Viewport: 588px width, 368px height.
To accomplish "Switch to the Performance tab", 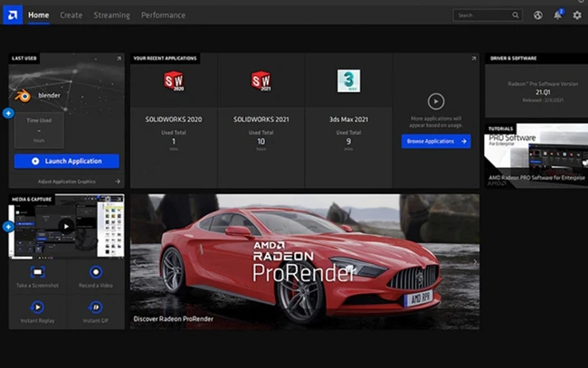I will pos(163,15).
